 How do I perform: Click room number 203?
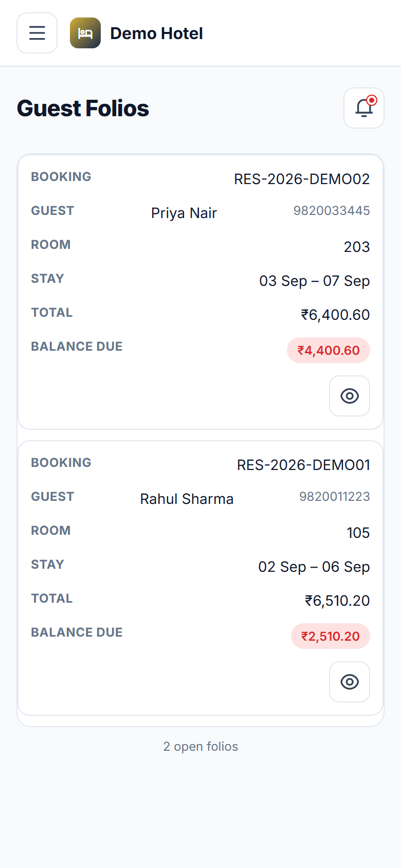[x=357, y=247]
